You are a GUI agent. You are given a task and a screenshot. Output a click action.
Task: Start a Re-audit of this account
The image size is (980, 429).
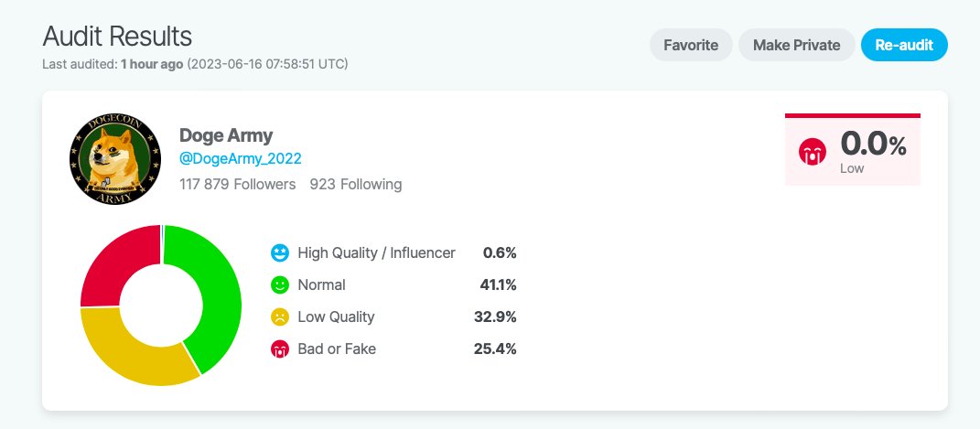click(x=904, y=45)
